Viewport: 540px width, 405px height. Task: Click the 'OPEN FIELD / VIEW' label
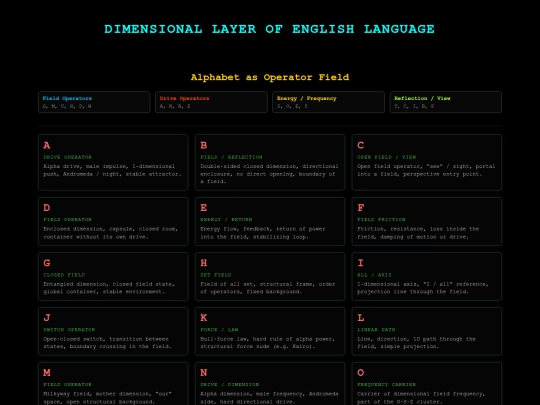[x=386, y=157]
